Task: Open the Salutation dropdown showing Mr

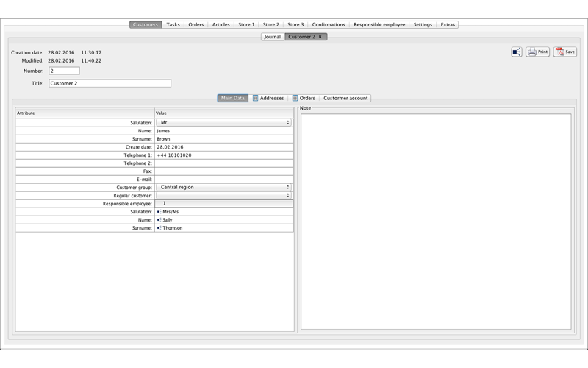Action: (x=224, y=122)
